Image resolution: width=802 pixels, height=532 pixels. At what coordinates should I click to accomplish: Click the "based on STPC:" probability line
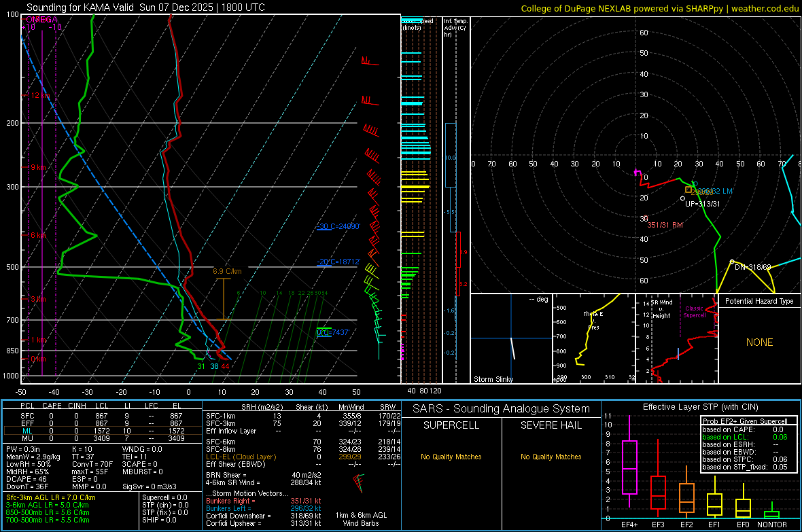point(745,459)
